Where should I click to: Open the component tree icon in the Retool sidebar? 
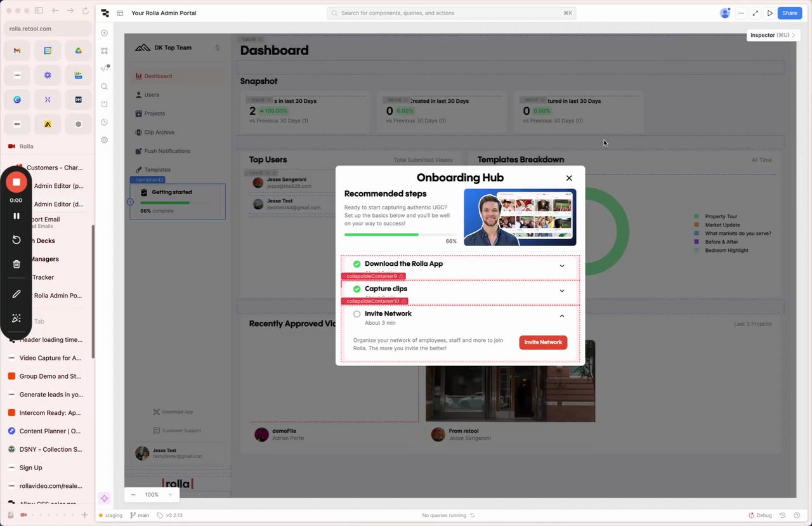point(105,51)
